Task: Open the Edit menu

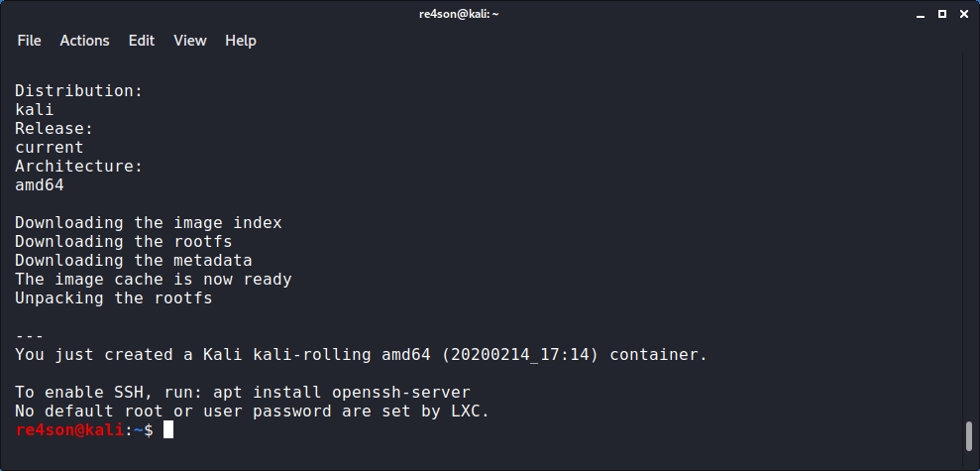Action: tap(142, 41)
